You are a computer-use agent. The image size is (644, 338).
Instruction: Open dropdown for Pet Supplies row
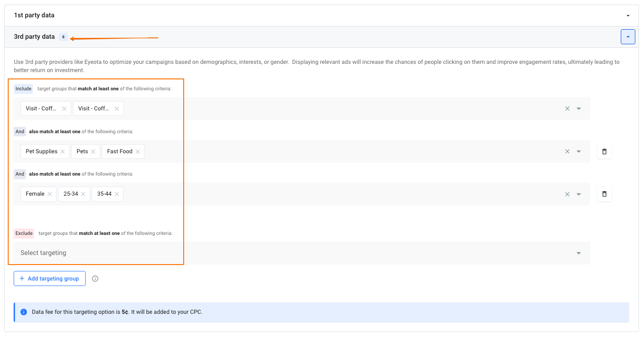[579, 151]
